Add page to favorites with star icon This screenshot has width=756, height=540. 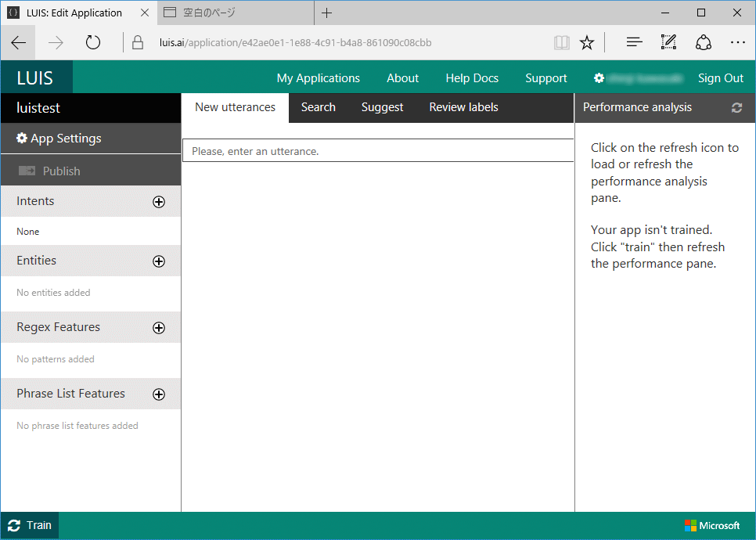click(587, 42)
